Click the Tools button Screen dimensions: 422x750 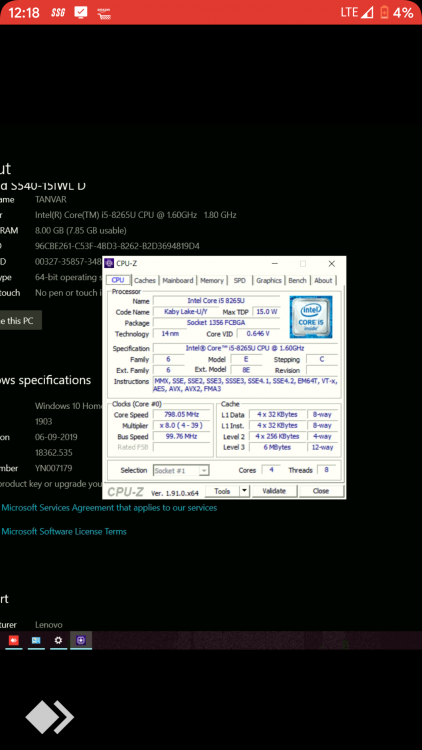tap(222, 491)
